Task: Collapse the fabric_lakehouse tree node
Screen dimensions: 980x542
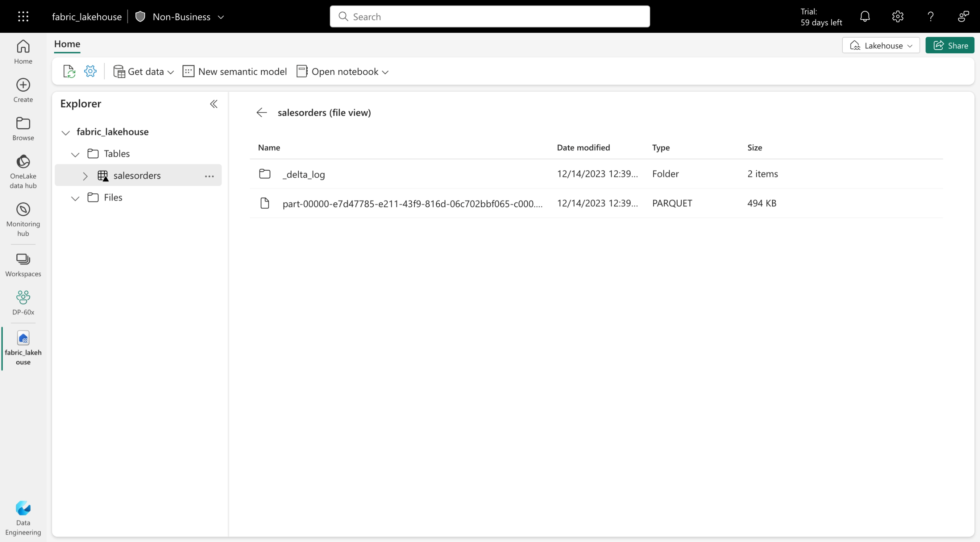Action: coord(66,132)
